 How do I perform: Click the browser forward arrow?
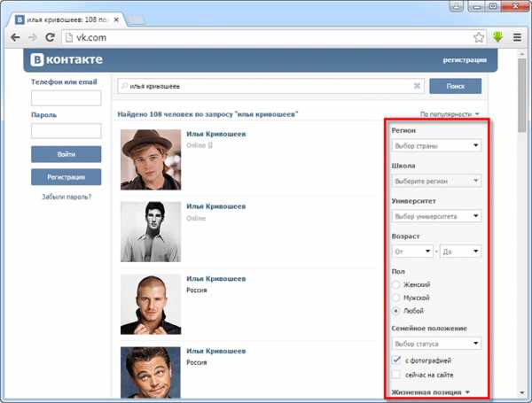[x=33, y=37]
